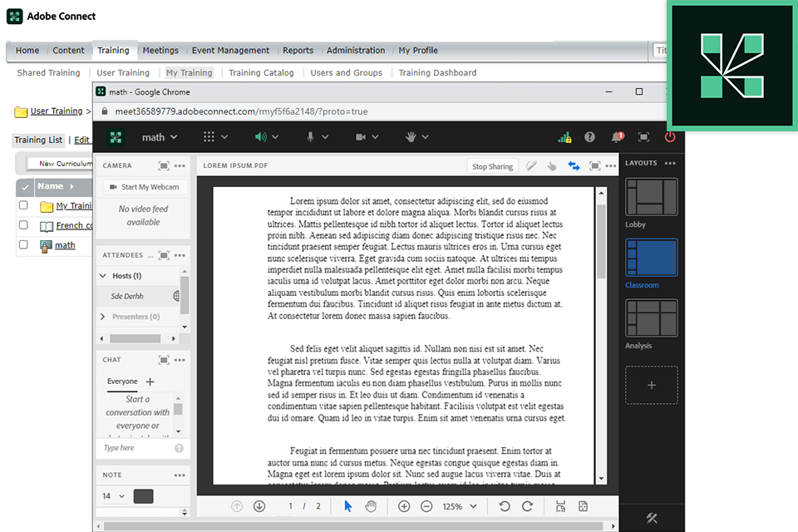Click Start My Webcam button
This screenshot has height=532, width=798.
tap(145, 187)
